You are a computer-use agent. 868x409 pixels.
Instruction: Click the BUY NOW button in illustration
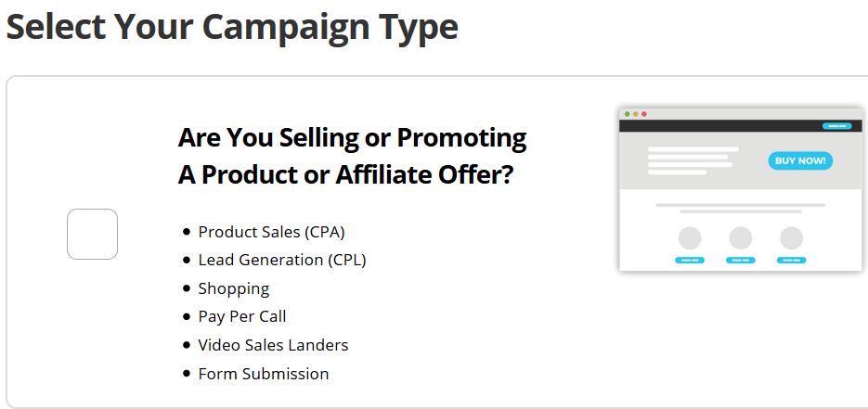(800, 160)
